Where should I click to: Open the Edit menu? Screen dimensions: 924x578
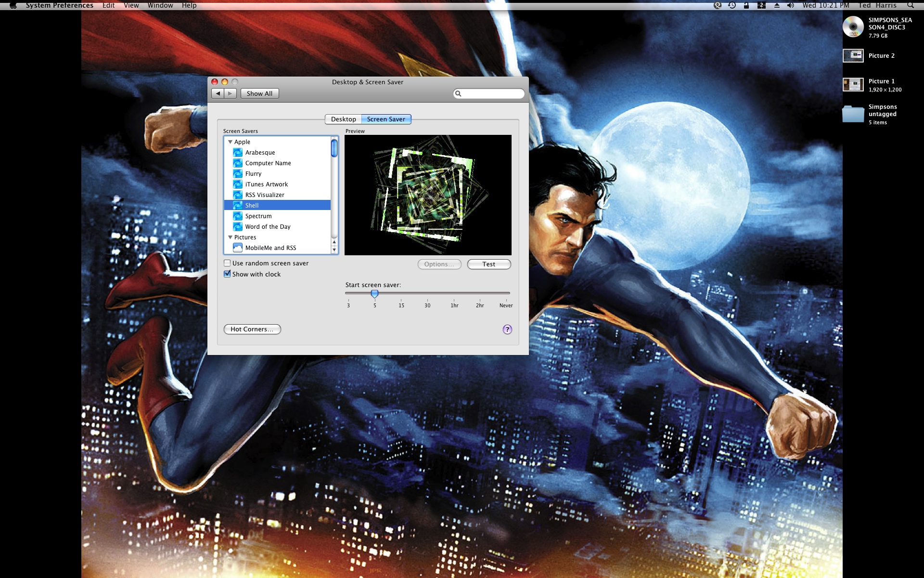tap(108, 5)
